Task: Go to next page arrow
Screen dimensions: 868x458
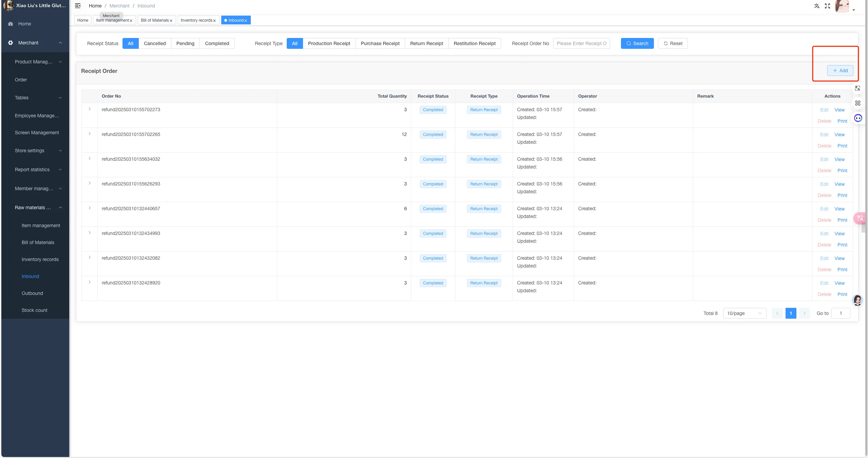Action: (804, 313)
